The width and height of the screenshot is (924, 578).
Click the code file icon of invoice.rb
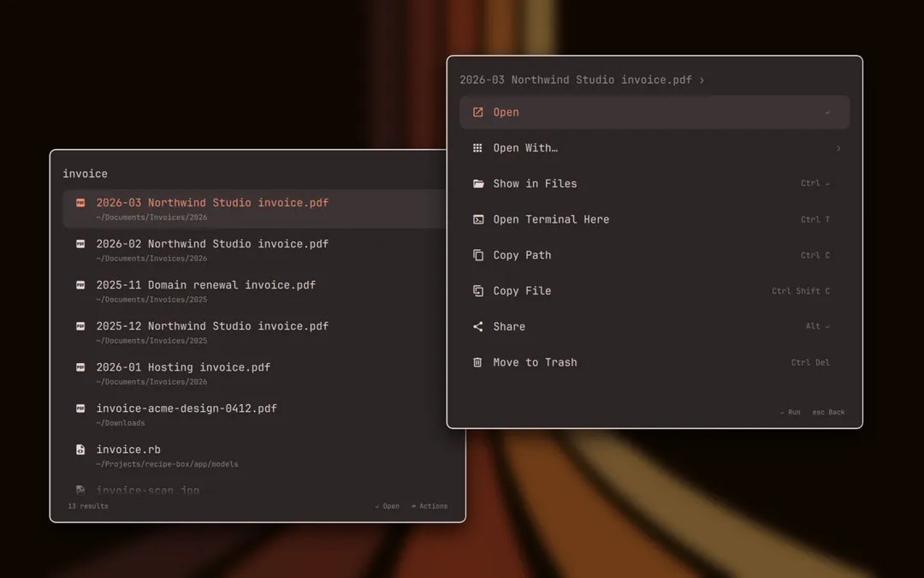point(80,450)
